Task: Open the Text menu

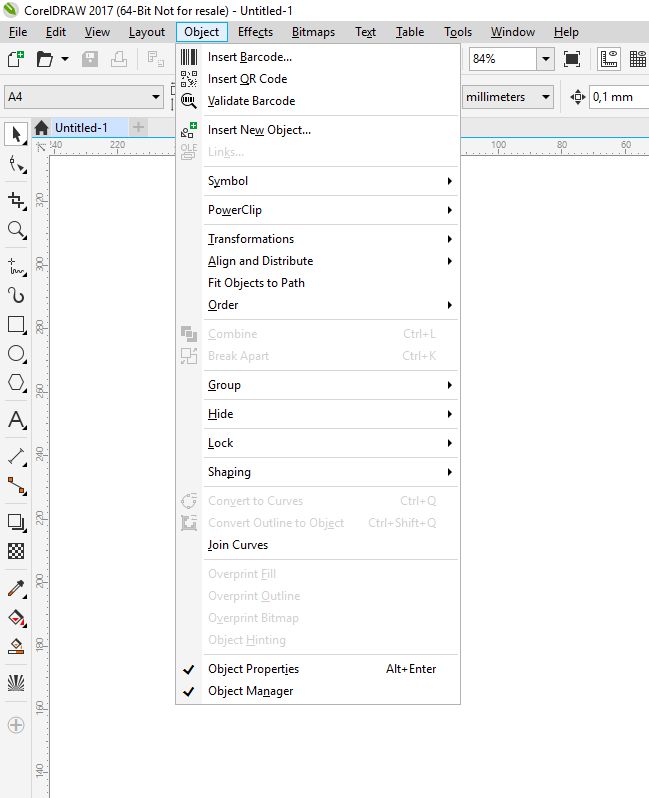Action: pos(365,32)
